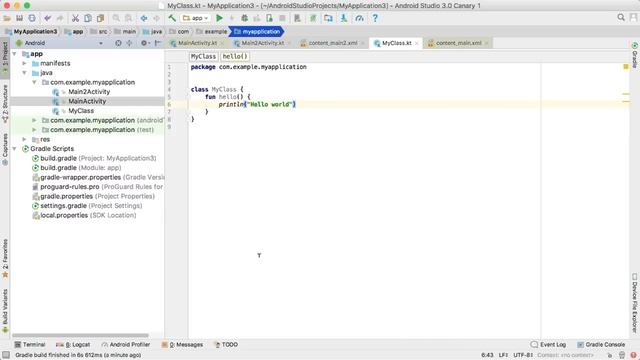Click the hello() breadcrumb in editor
Screen dimensions: 640x360
(235, 56)
